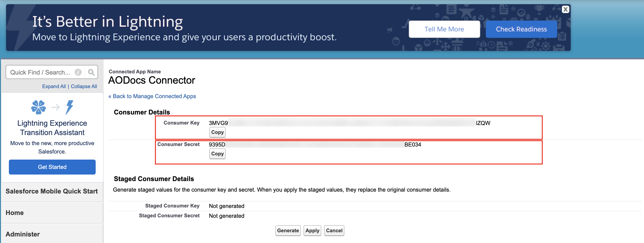Click the blue flower Classic icon
The image size is (644, 243).
(x=38, y=107)
